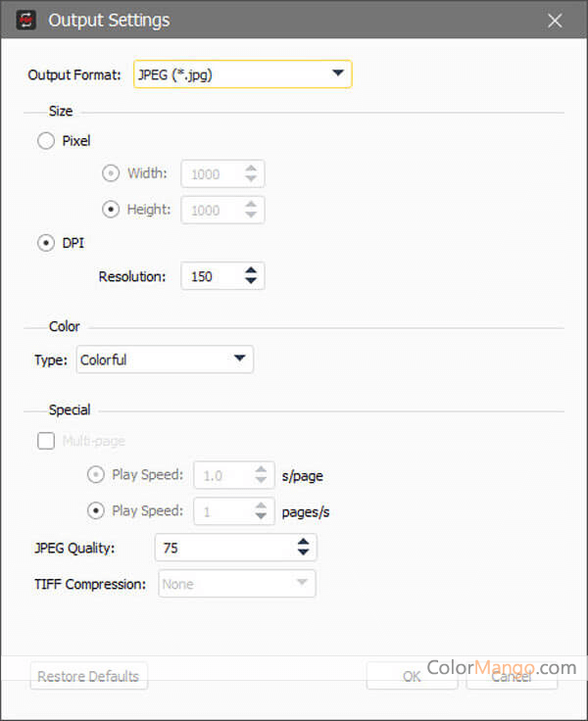The image size is (588, 721).
Task: Enable the Multi-page checkbox
Action: (x=46, y=441)
